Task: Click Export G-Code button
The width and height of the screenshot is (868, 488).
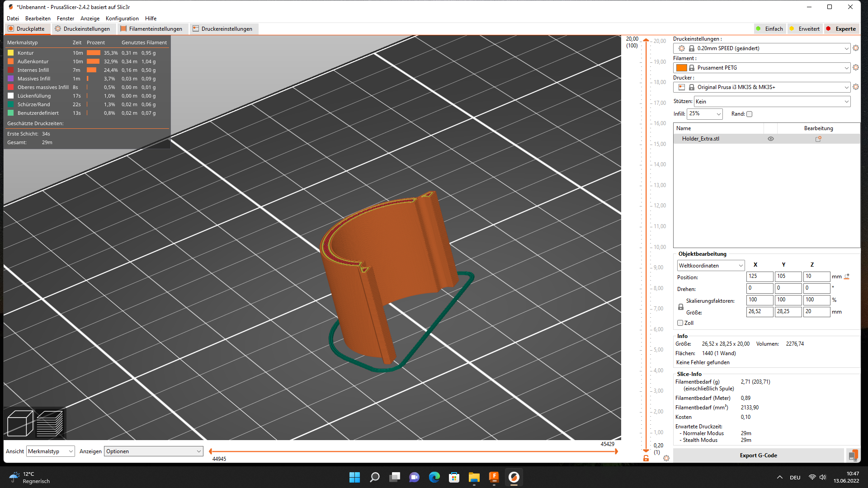Action: pos(758,455)
